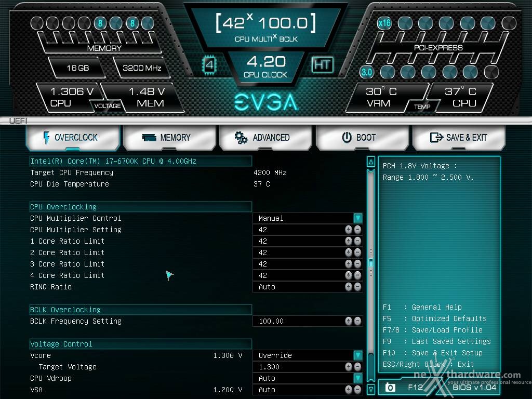Screen dimensions: 532x399
Task: Click the power icon on Boot tab
Action: [x=347, y=137]
